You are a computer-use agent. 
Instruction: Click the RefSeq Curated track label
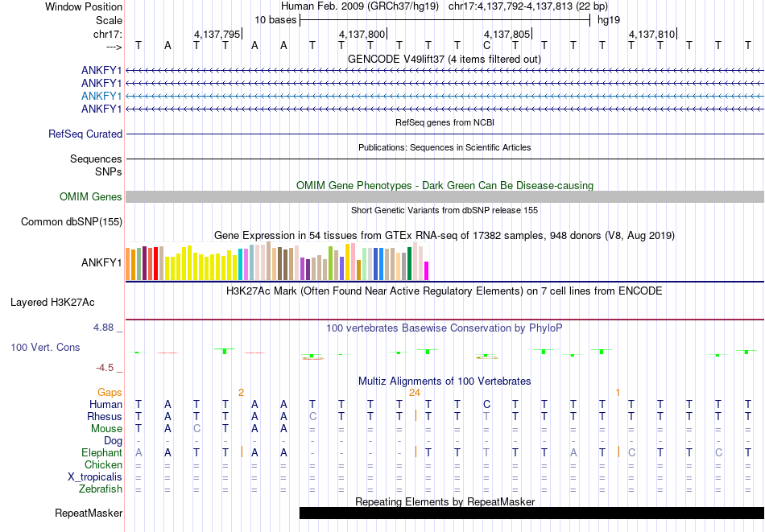85,134
